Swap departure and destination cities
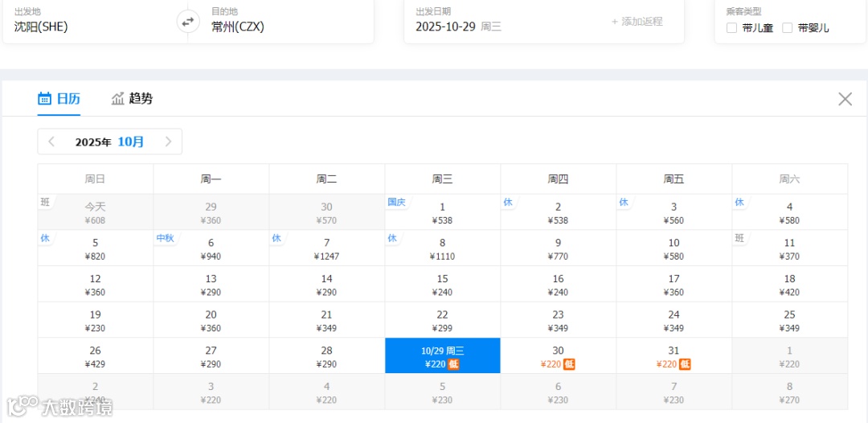 click(x=187, y=23)
